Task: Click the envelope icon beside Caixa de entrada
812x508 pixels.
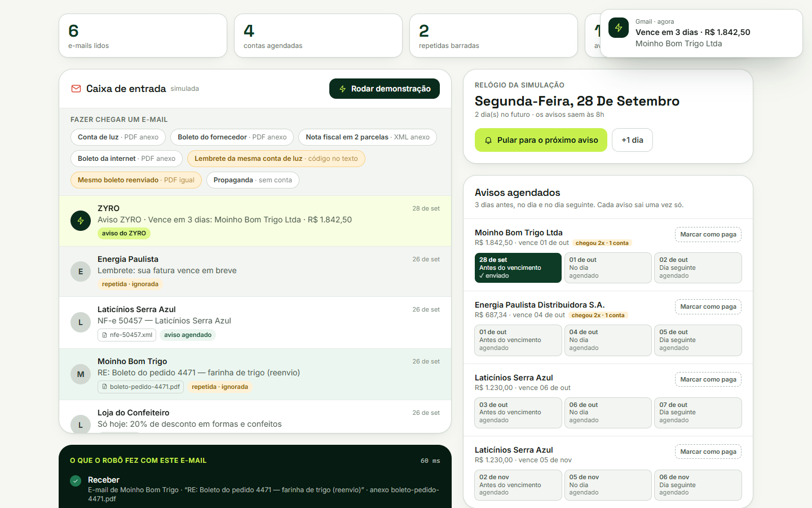Action: pyautogui.click(x=76, y=89)
